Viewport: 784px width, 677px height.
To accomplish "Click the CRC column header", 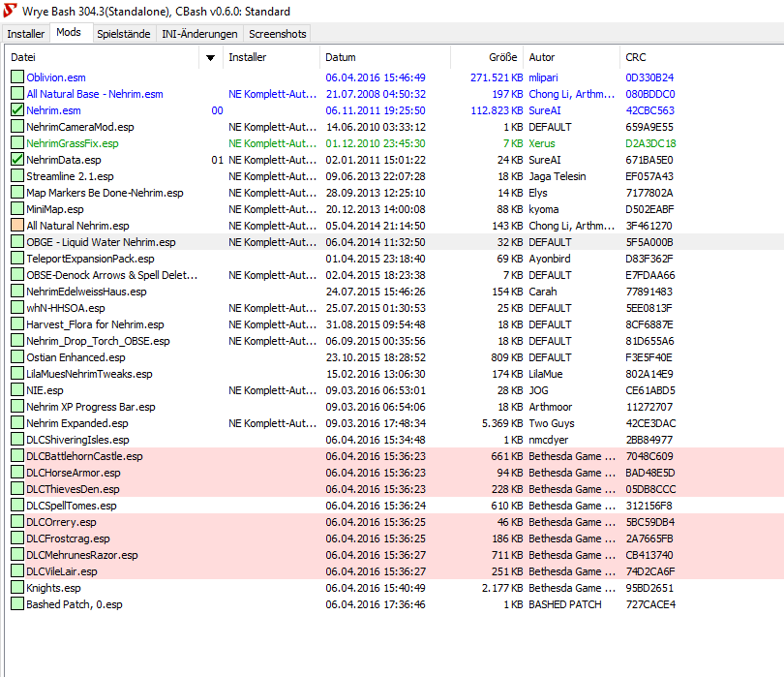I will click(635, 58).
